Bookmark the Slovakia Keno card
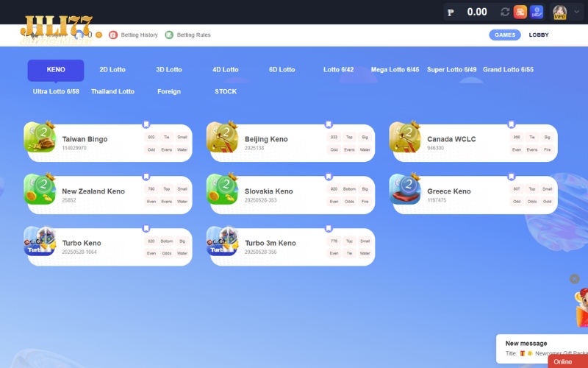The image size is (588, 368). point(329,177)
